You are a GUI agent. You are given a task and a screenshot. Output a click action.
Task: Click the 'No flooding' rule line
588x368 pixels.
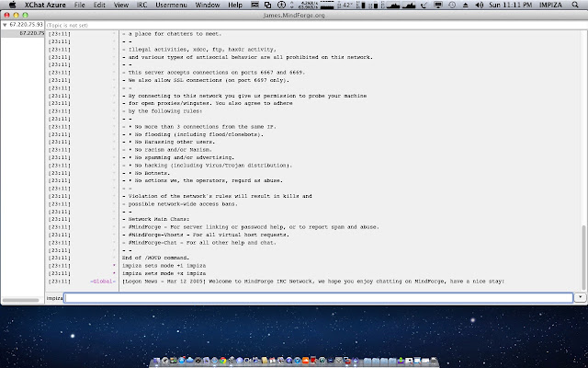[193, 134]
